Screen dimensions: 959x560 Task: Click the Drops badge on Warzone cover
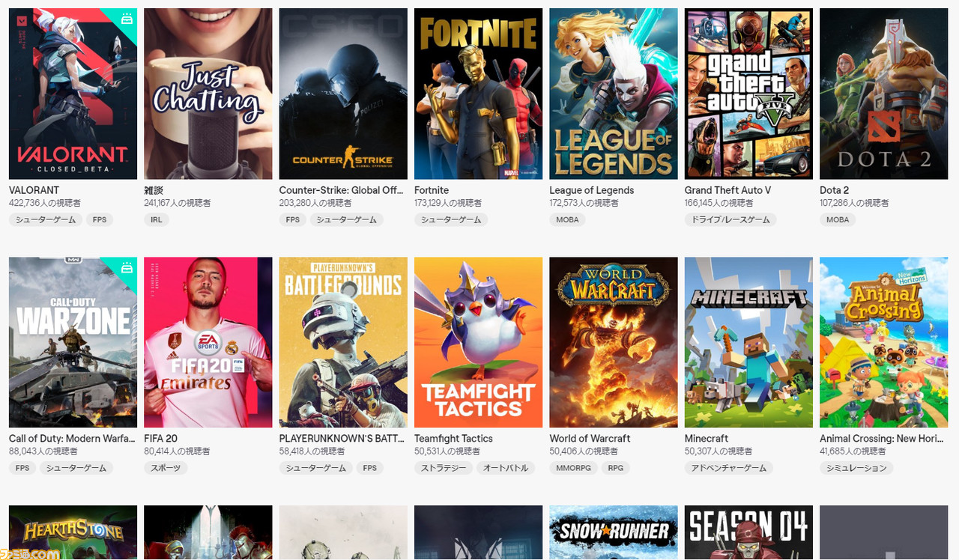pyautogui.click(x=127, y=267)
